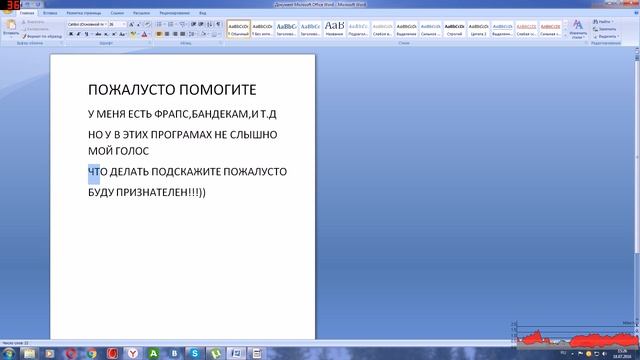640x360 pixels.
Task: Apply the Строгий (Strong) style
Action: pos(454,29)
